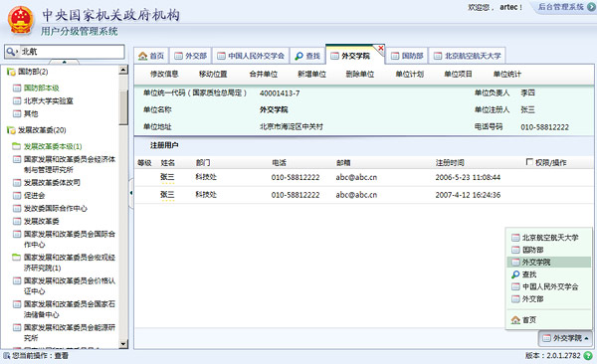
Task: Switch to 中国人民外交学会 tab
Action: pos(251,56)
